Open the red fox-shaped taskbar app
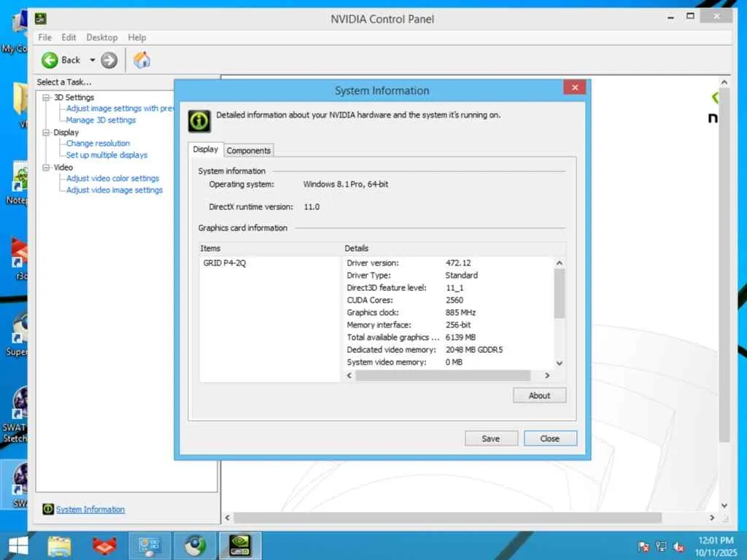 click(x=104, y=545)
